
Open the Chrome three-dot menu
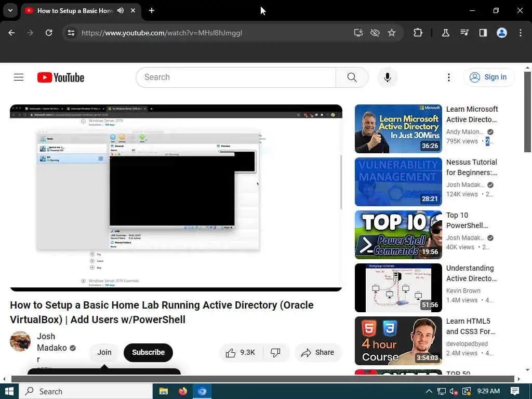(x=521, y=33)
